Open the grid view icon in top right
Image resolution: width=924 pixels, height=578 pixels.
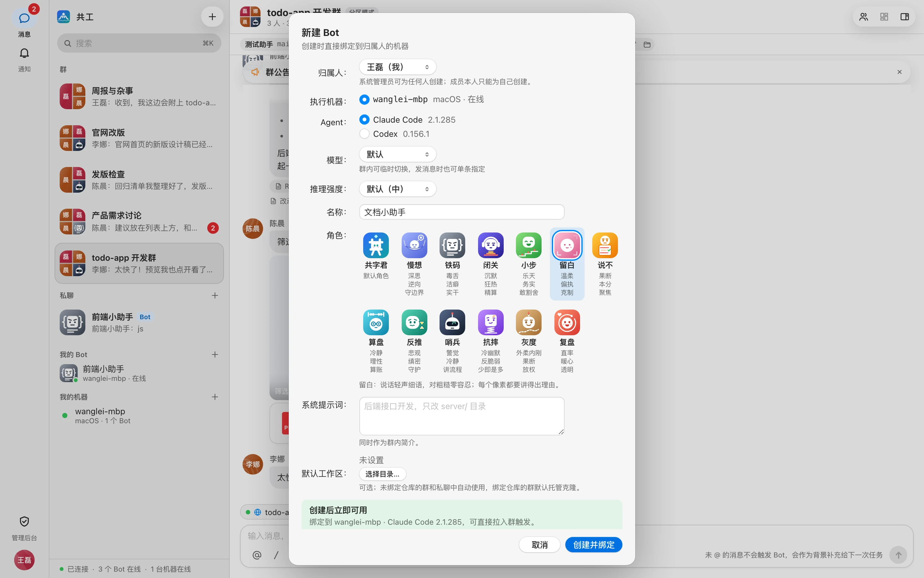(x=884, y=17)
